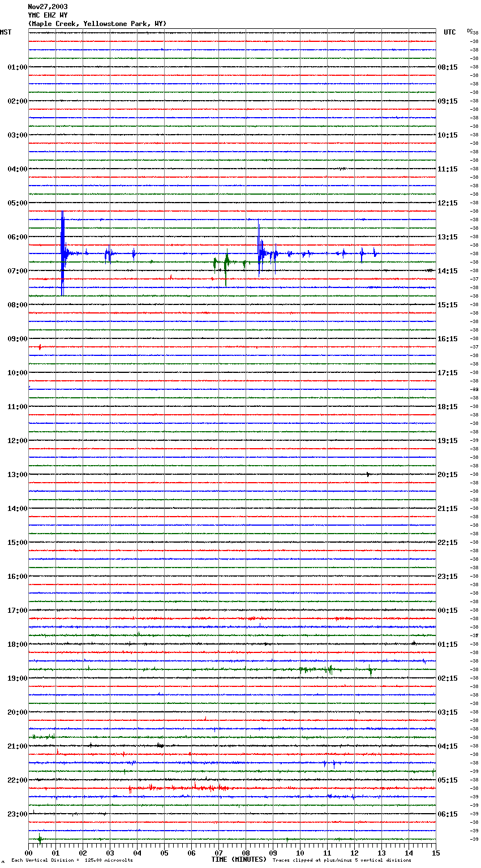Select the 02:00 MST row label

[18, 101]
